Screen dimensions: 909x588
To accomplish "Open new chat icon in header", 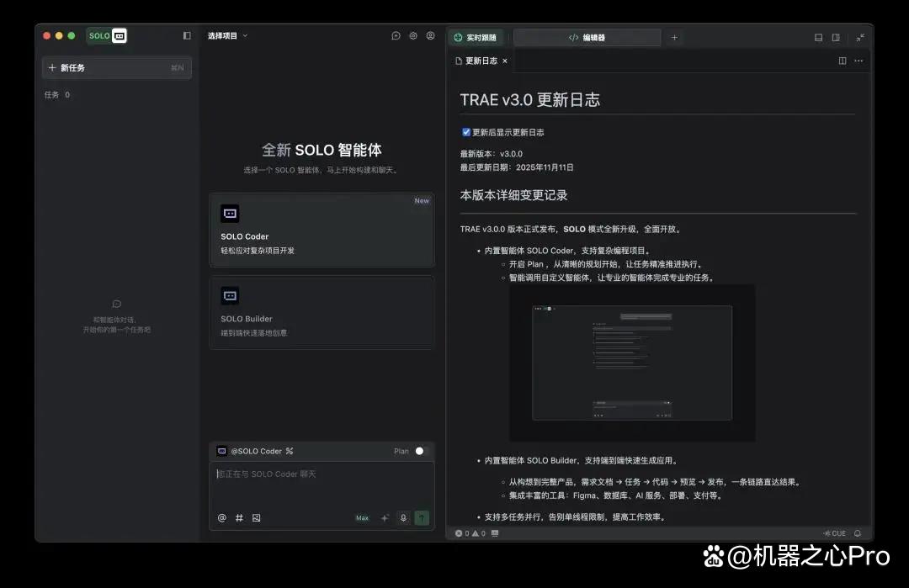I will click(396, 36).
